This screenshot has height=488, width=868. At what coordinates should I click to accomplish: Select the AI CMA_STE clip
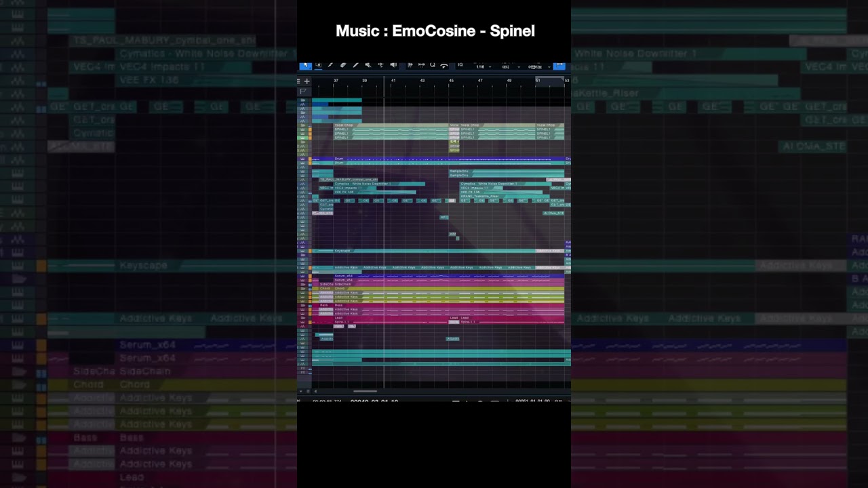tap(553, 213)
